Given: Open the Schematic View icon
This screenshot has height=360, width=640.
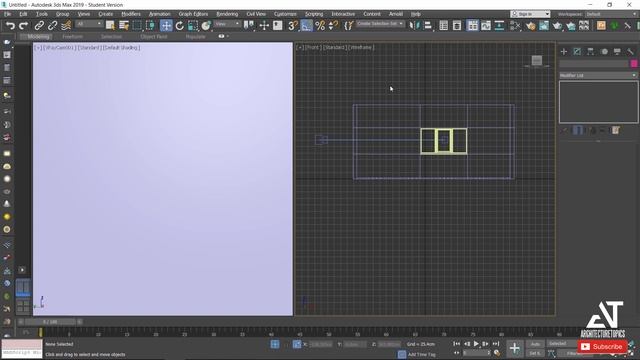Looking at the screenshot, I should pos(499,26).
